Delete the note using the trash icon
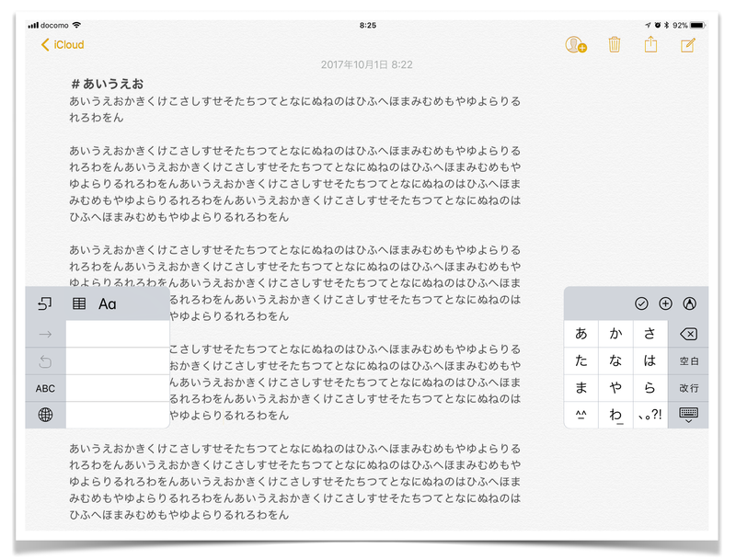 (613, 44)
